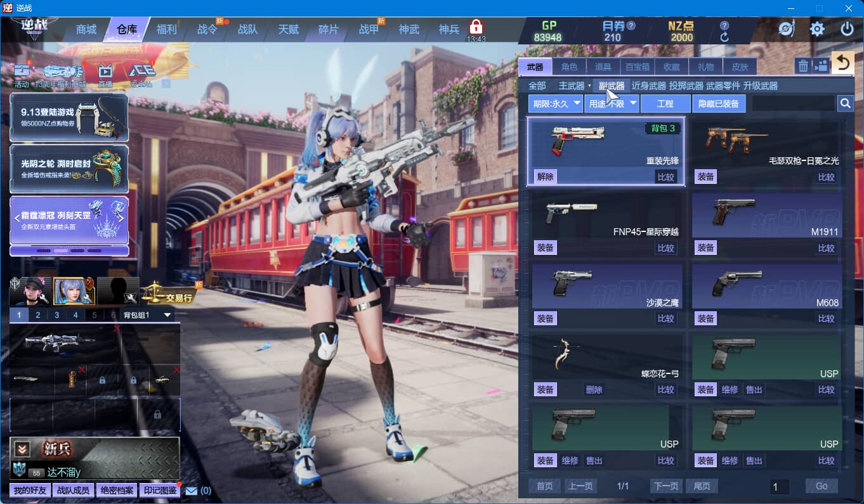864x504 pixels.
Task: Click 我的好友 button
Action: tap(30, 491)
